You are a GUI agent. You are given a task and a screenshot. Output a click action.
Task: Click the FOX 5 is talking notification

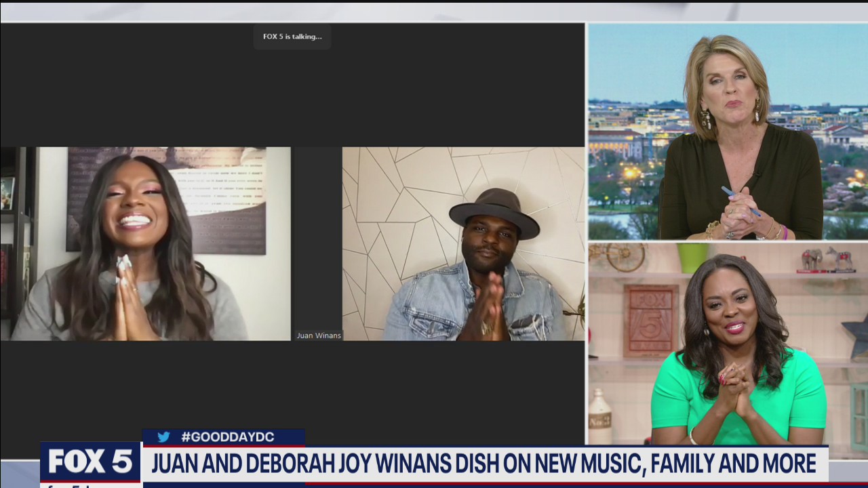[292, 37]
